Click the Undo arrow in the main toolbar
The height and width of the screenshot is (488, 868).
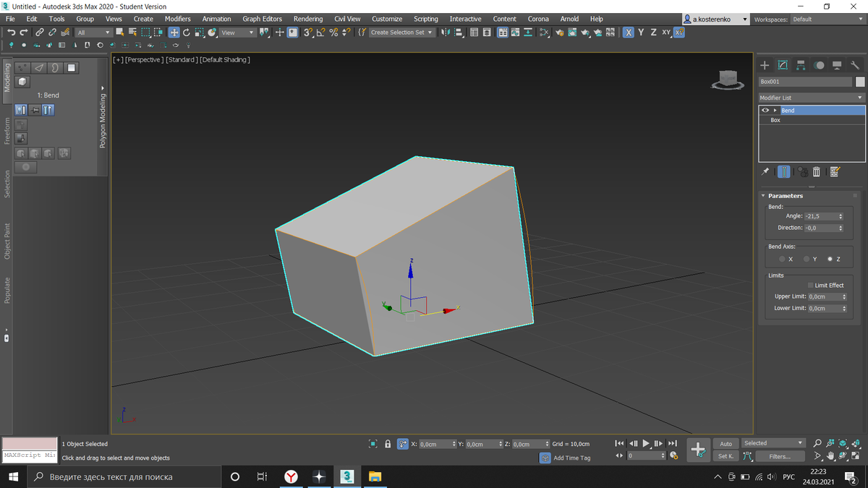(x=12, y=33)
